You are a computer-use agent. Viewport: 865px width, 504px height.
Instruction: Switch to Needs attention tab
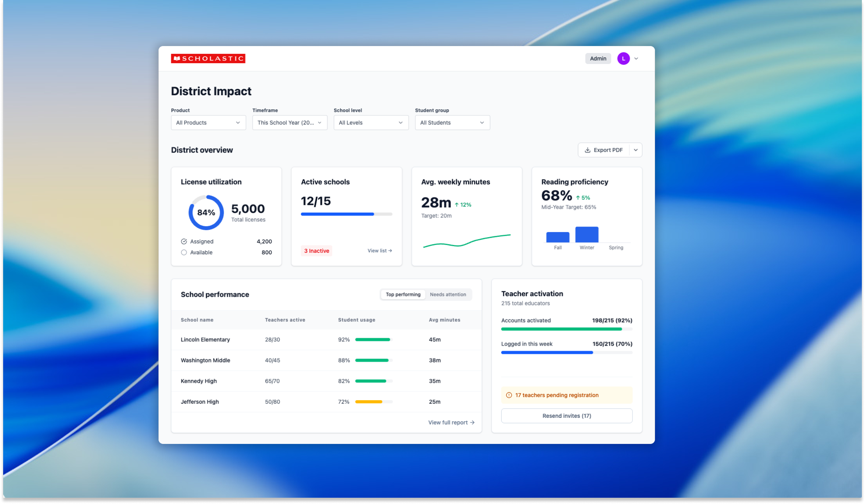coord(448,295)
